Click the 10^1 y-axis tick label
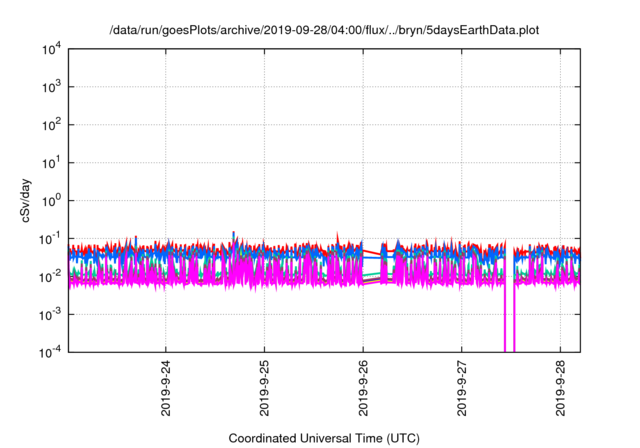This screenshot has height=448, width=640. (51, 163)
